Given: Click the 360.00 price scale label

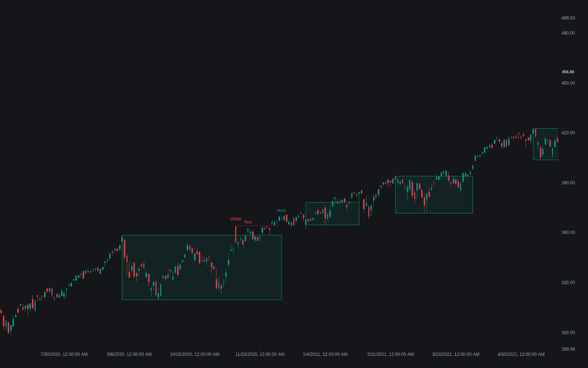Looking at the screenshot, I should click(568, 233).
